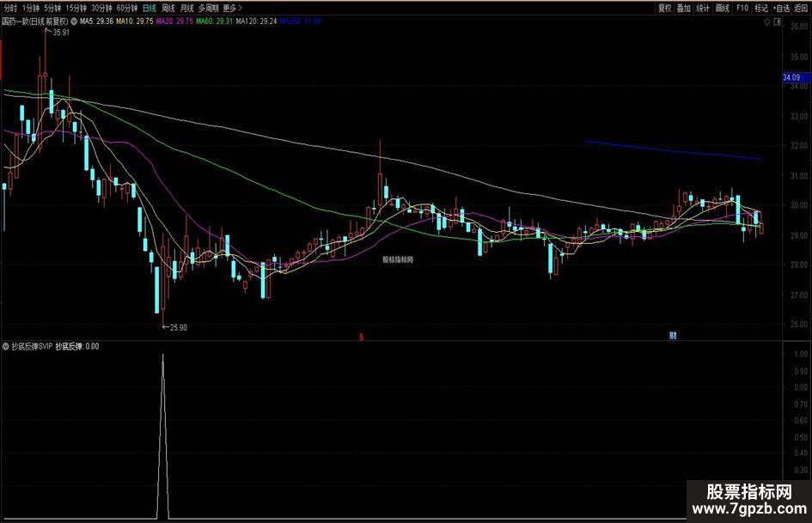The width and height of the screenshot is (812, 523).
Task: Toggle the side panel square icon
Action: 777,21
